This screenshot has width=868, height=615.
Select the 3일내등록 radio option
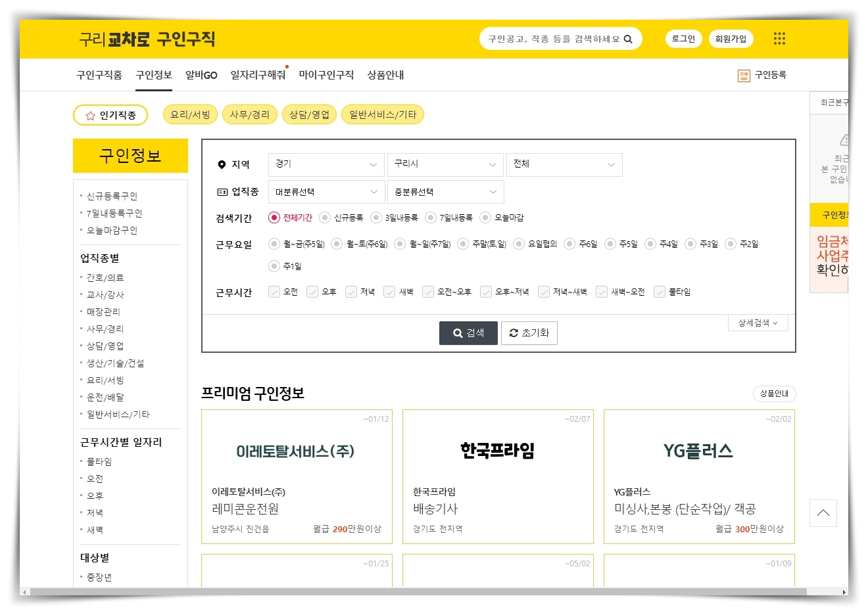click(376, 217)
